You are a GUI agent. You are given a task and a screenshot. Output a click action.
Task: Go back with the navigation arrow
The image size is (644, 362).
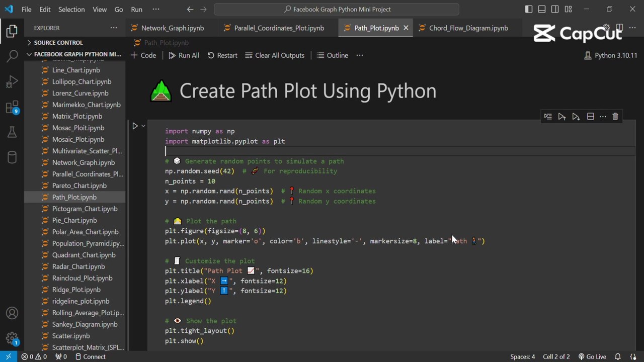point(190,9)
